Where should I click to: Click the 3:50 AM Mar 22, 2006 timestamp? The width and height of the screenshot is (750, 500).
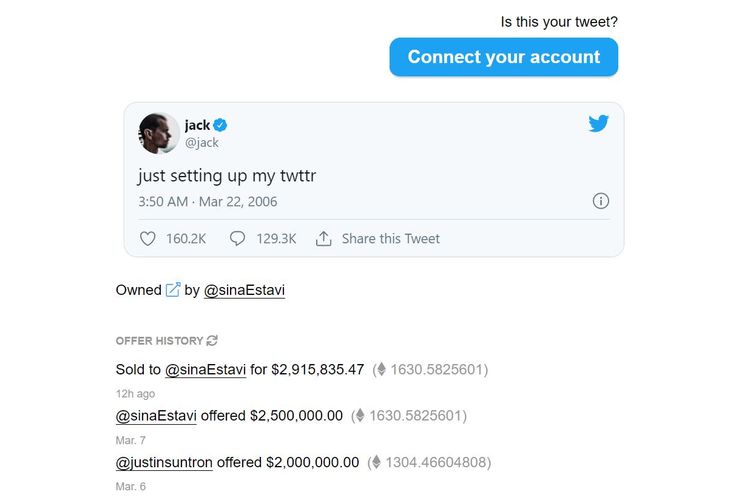(208, 201)
